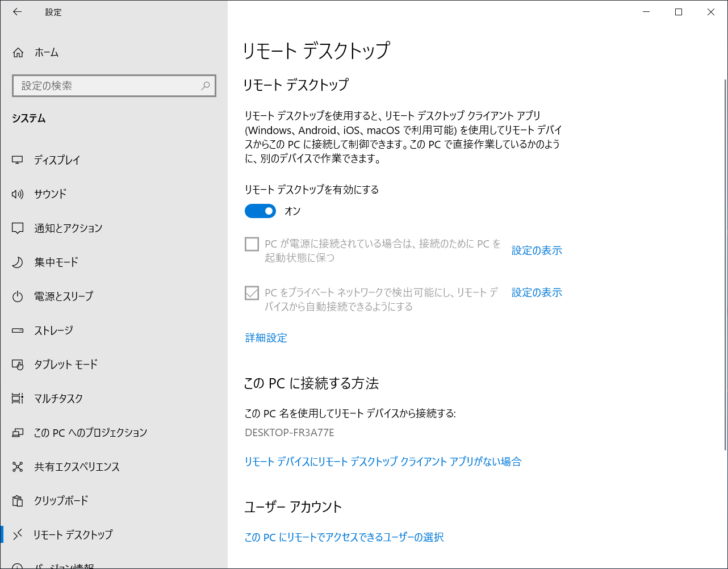Click the 通知とアクション icon

coord(18,228)
